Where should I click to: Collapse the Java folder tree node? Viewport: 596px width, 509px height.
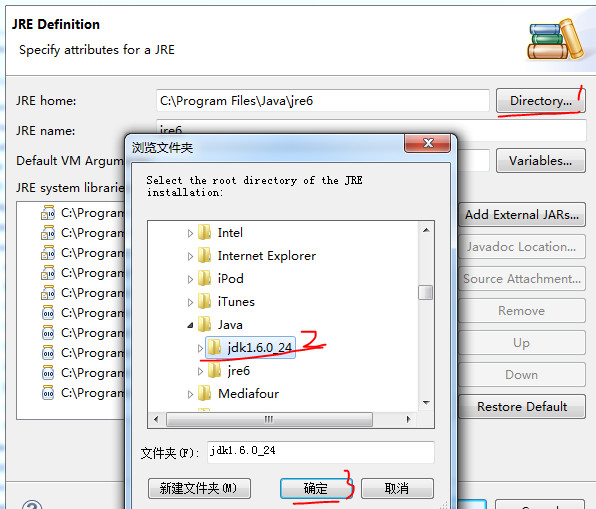(x=190, y=325)
